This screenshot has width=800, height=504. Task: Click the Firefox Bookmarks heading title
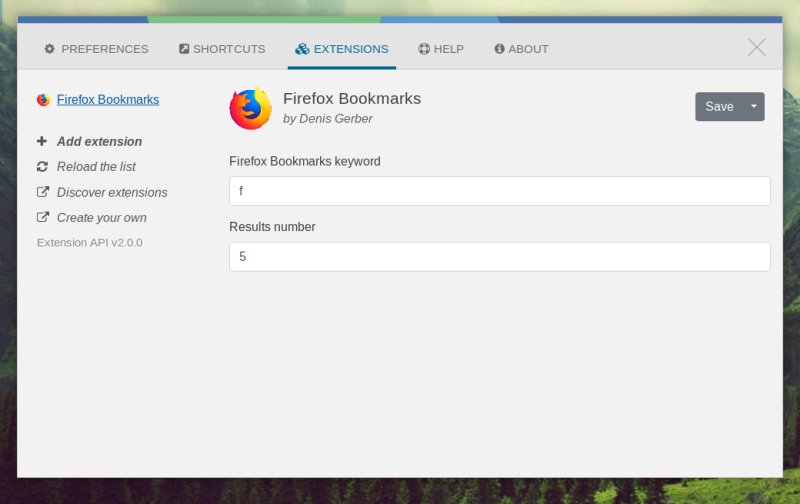coord(352,98)
